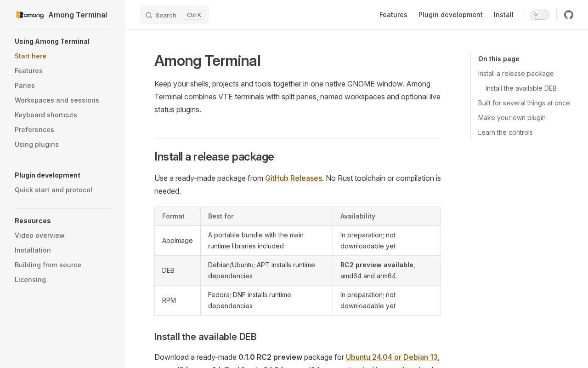The image size is (588, 368).
Task: Click the Availability column header
Action: (387, 216)
